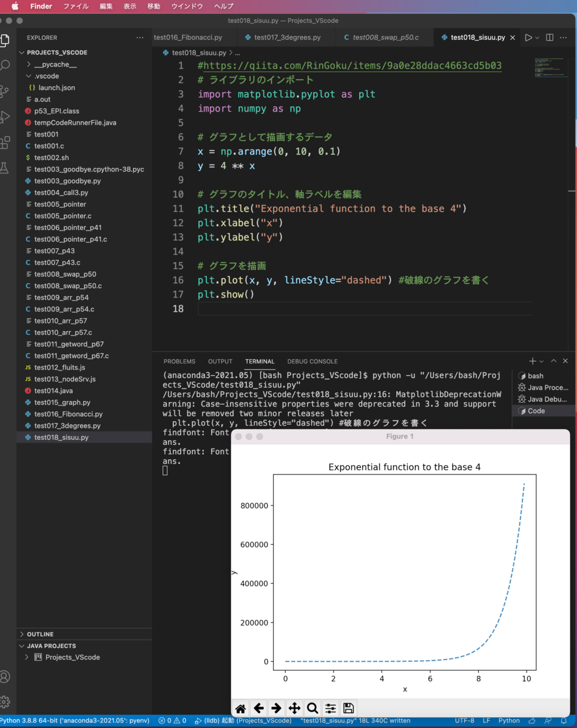Screen dimensions: 577x728
Task: Open the Apple menu
Action: [15, 6]
